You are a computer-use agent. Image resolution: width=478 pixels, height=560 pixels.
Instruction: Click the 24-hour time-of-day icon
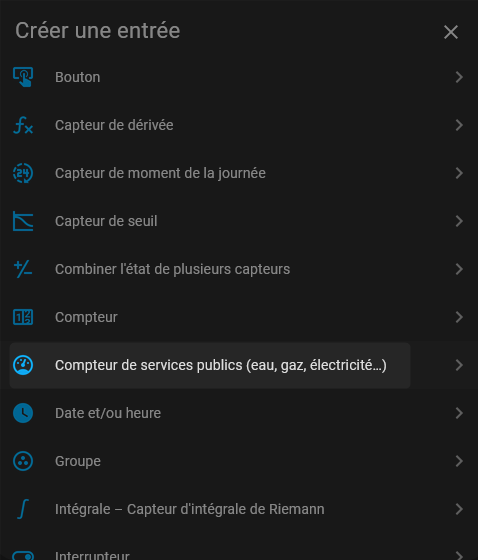pyautogui.click(x=23, y=173)
